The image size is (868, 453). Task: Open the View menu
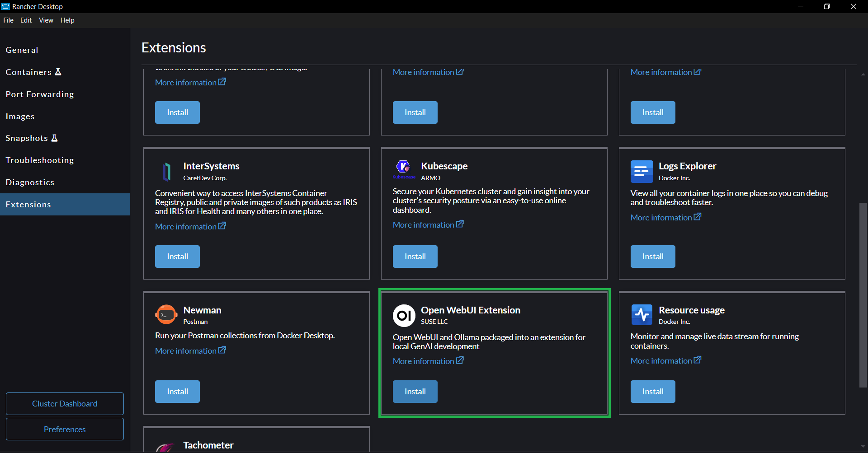pyautogui.click(x=46, y=20)
